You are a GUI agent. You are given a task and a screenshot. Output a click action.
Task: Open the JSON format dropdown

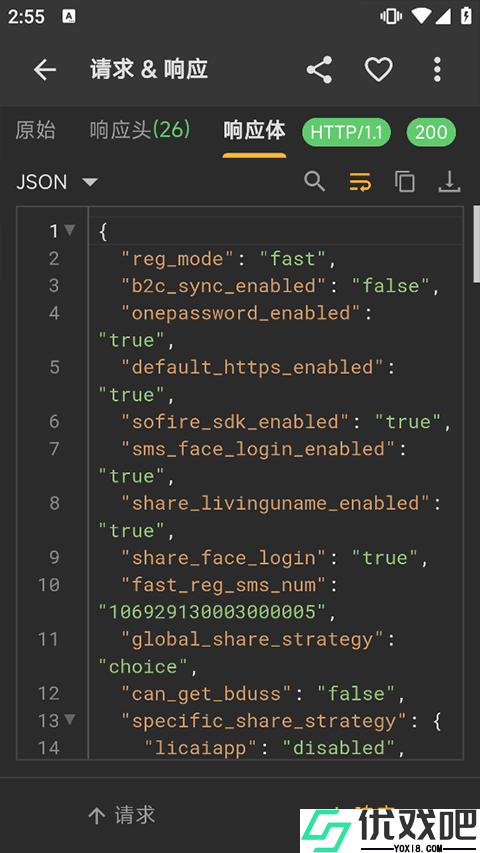tap(57, 182)
